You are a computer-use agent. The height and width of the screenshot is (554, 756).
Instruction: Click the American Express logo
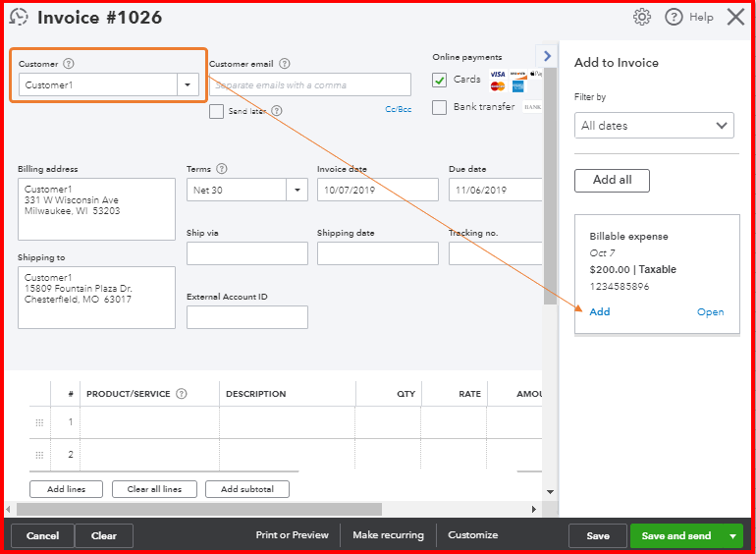click(517, 86)
